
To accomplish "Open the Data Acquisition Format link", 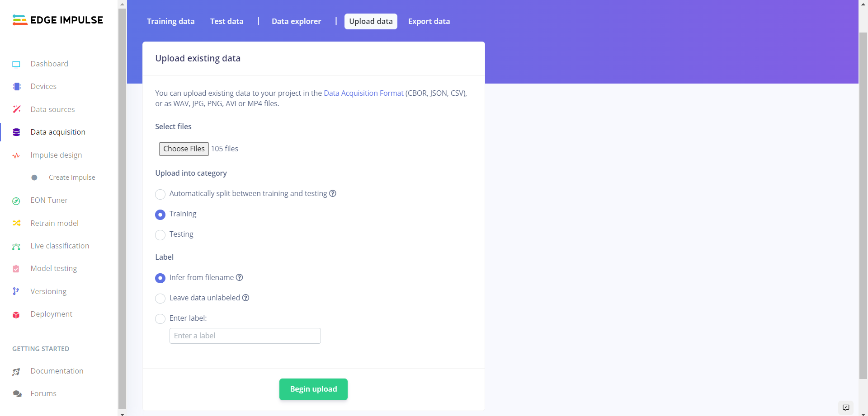I will click(363, 93).
